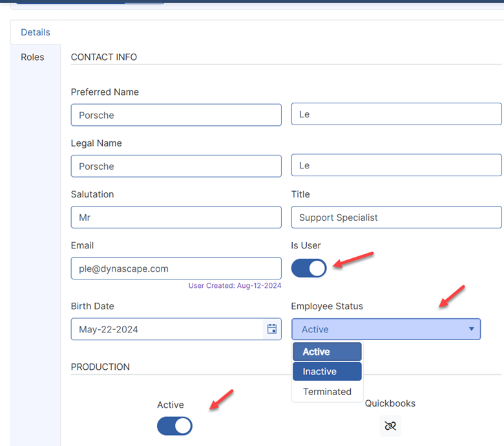The width and height of the screenshot is (504, 446).
Task: Click the Salutation input field
Action: [x=176, y=218]
